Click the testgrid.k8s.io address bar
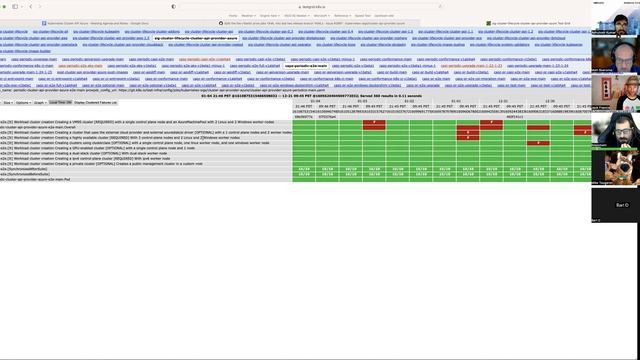The width and height of the screenshot is (640, 360). [x=311, y=7]
